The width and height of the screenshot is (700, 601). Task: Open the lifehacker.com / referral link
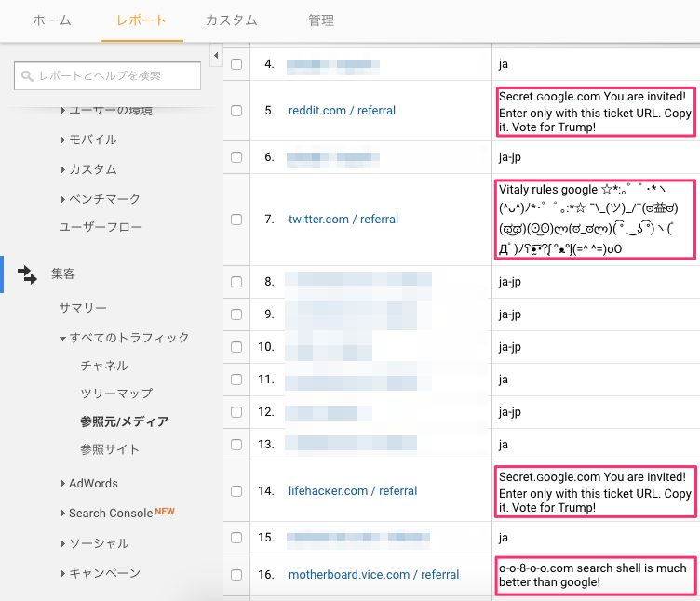pos(353,491)
